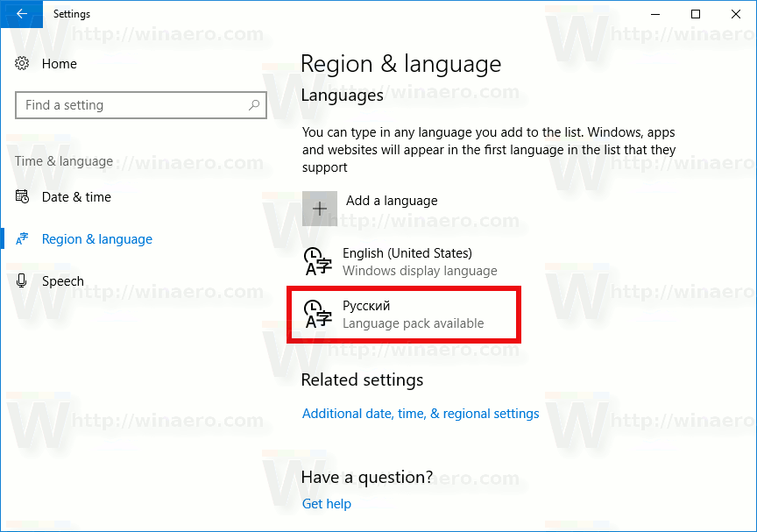
Task: Open Additional date, time, & regional settings
Action: (x=420, y=413)
